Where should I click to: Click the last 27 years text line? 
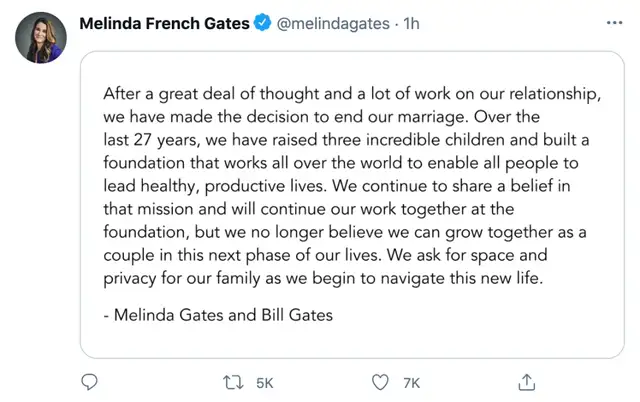346,140
